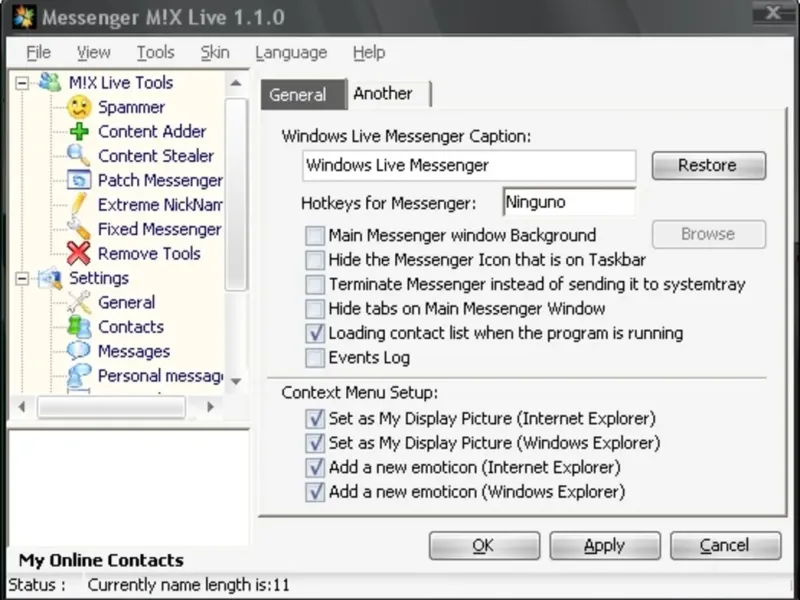Click the Spammer smiley icon

click(x=79, y=107)
